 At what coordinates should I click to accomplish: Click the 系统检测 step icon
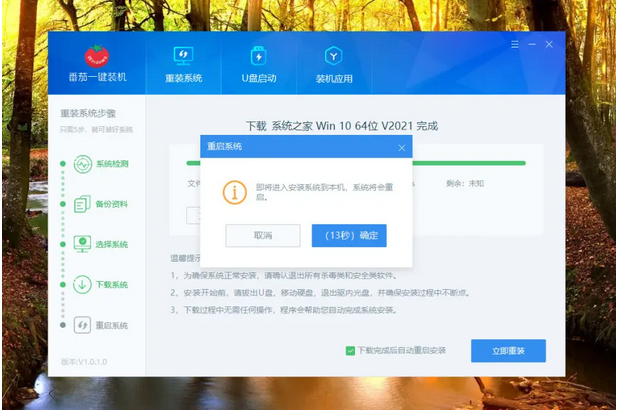(x=83, y=164)
